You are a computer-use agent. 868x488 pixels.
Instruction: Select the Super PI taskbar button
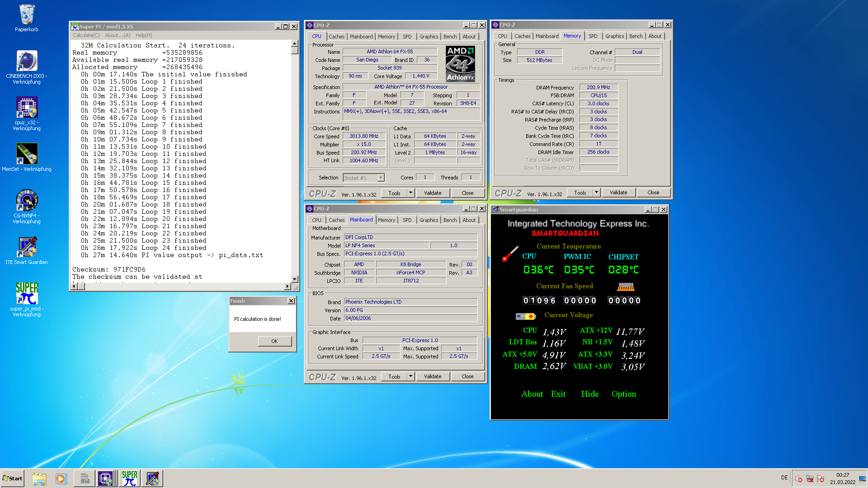click(x=130, y=479)
